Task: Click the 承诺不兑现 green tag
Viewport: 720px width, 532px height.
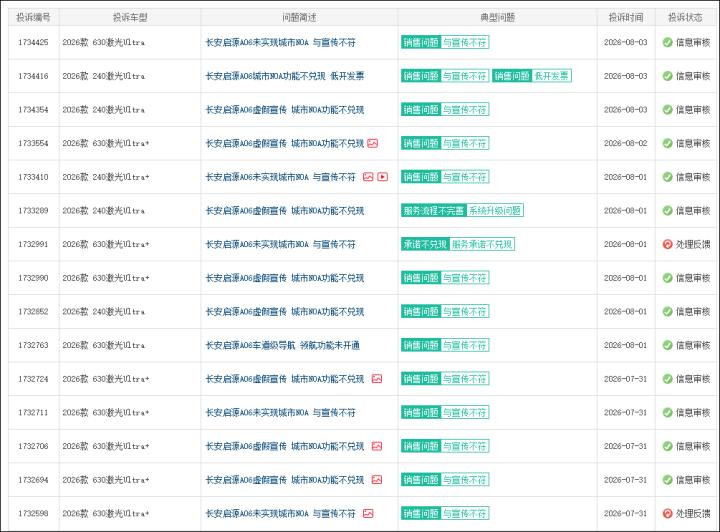Action: (x=425, y=244)
